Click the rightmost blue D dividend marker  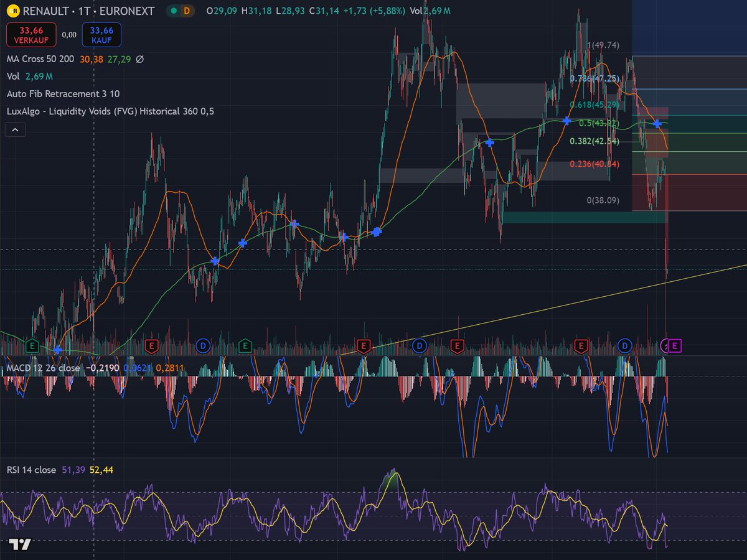[x=624, y=345]
